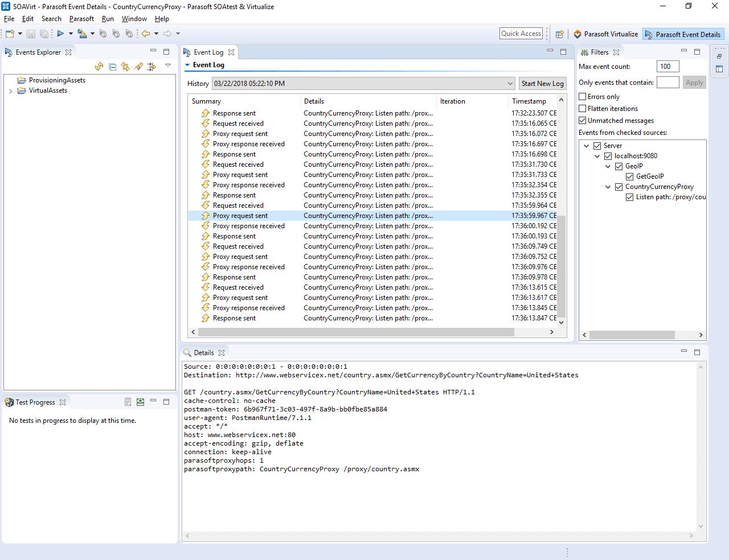This screenshot has width=729, height=560.
Task: Uncheck the Listen path /proxy/cou checkbox
Action: coord(630,197)
